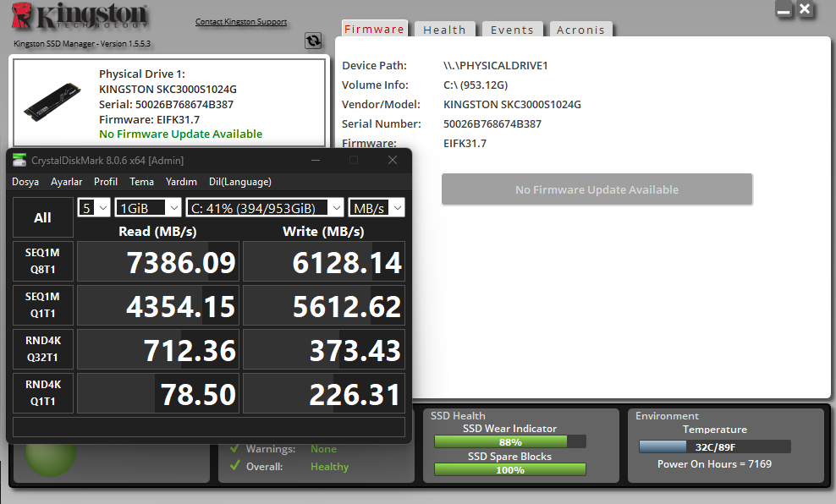Click the Temperature 32C/89F bar
Image resolution: width=836 pixels, height=504 pixels.
714,446
